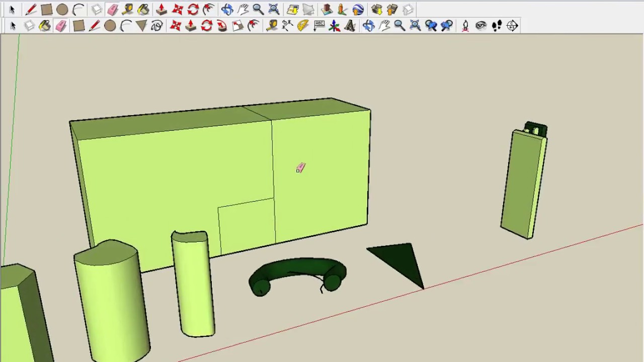Choose the Zoom magnifier in upper toolbar row

point(258,10)
